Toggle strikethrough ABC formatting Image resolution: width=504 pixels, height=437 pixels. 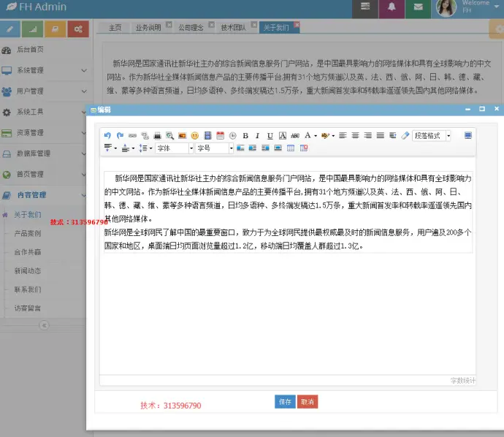click(295, 136)
